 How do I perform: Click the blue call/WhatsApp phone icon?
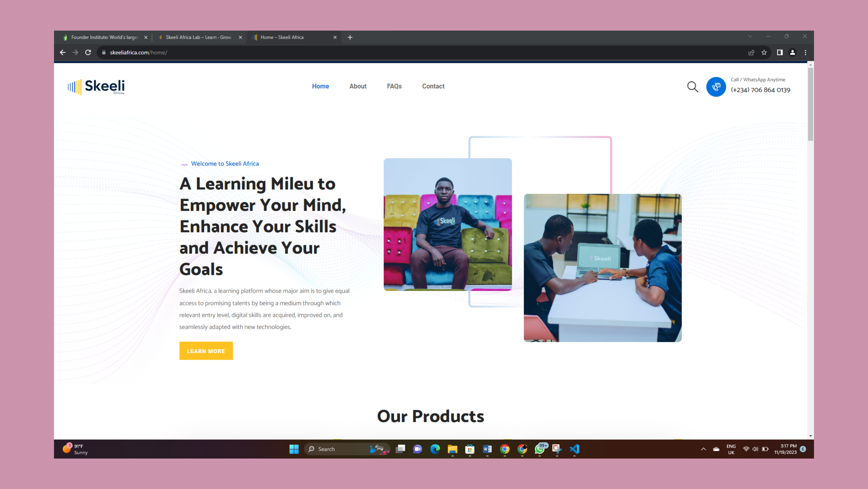pyautogui.click(x=716, y=87)
